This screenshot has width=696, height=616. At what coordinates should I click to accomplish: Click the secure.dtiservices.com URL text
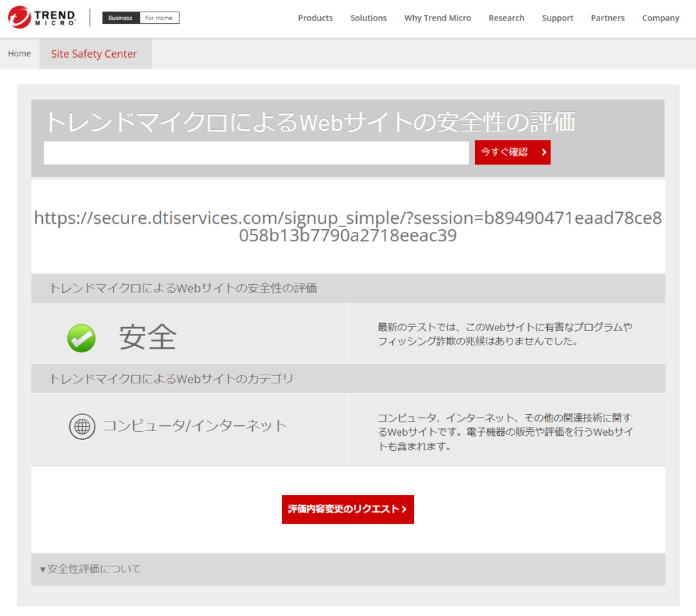pos(348,226)
